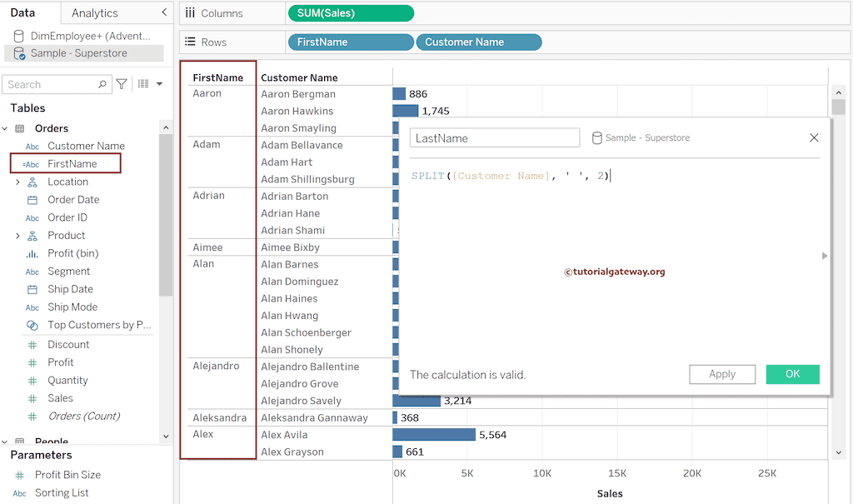
Task: Click the Location hierarchy icon
Action: click(x=32, y=182)
